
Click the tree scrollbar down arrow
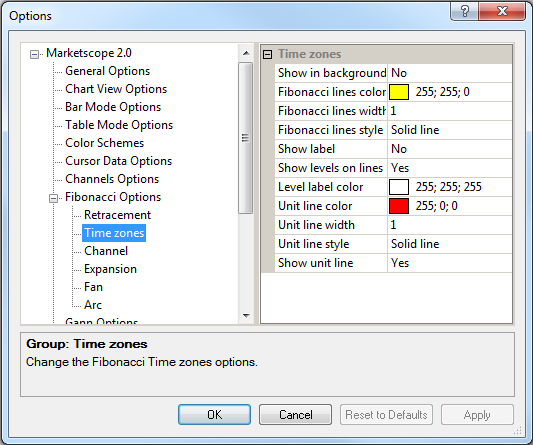(246, 316)
